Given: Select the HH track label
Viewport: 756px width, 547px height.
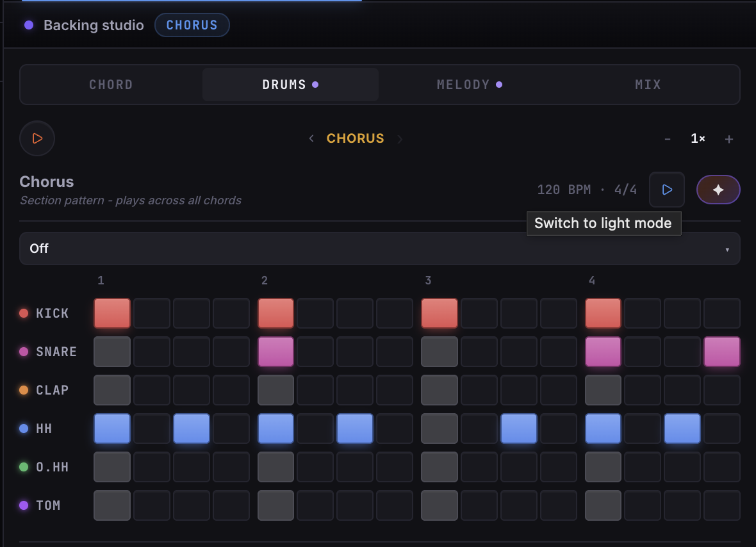Looking at the screenshot, I should click(44, 429).
